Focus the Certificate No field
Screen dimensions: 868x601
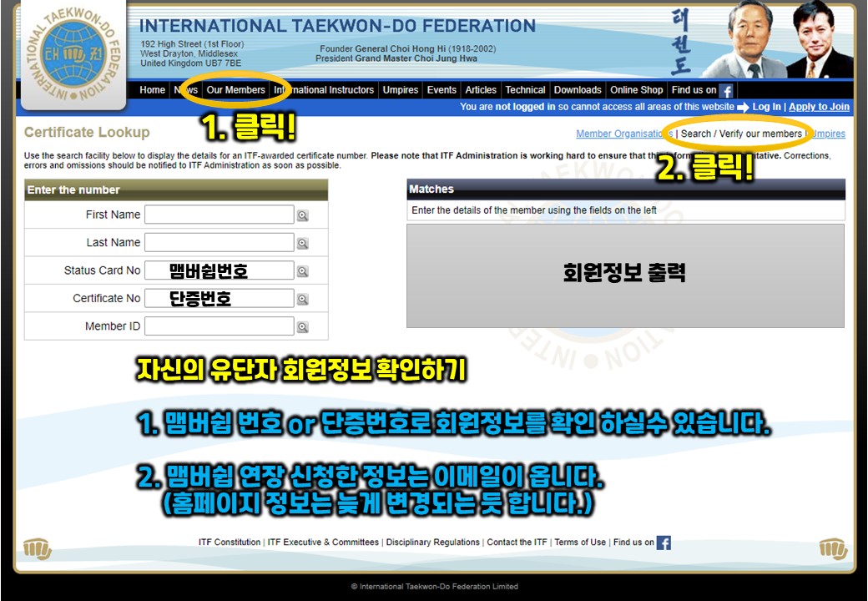[220, 298]
